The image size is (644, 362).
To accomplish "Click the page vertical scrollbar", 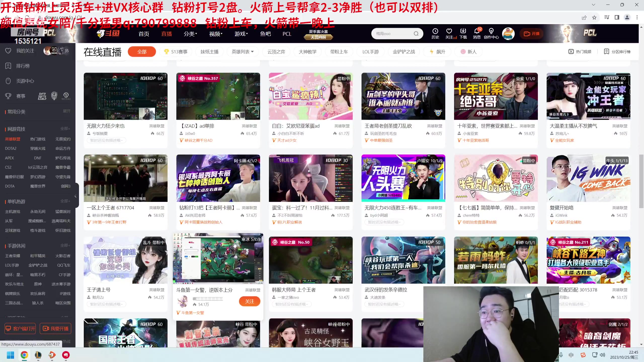I will click(641, 181).
